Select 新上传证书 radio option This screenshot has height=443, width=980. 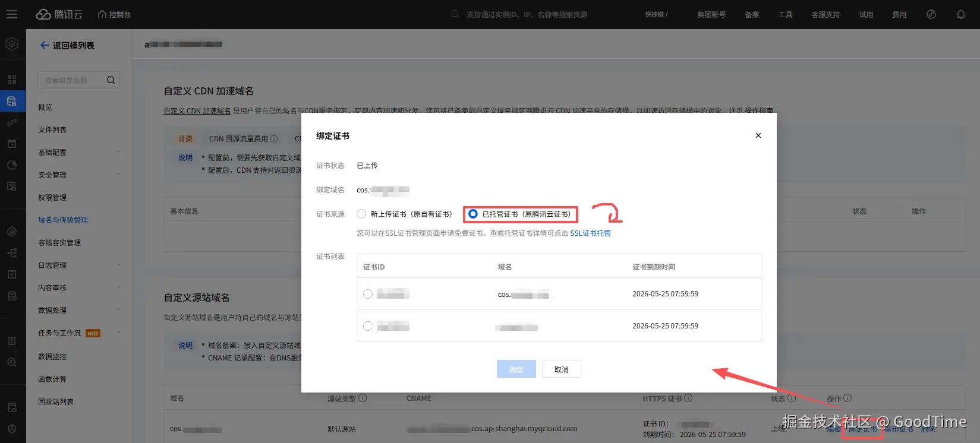coord(361,214)
